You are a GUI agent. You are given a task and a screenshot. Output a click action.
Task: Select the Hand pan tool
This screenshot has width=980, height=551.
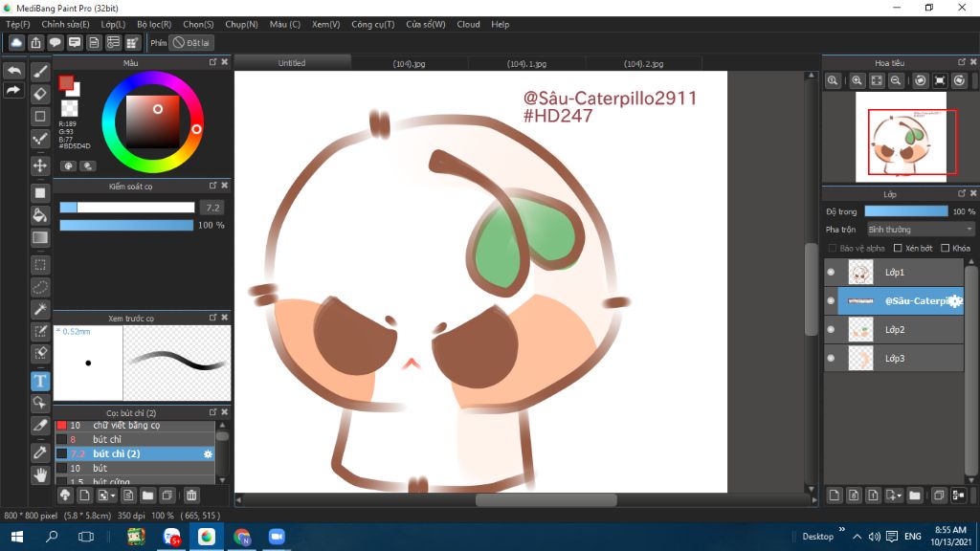tap(40, 474)
